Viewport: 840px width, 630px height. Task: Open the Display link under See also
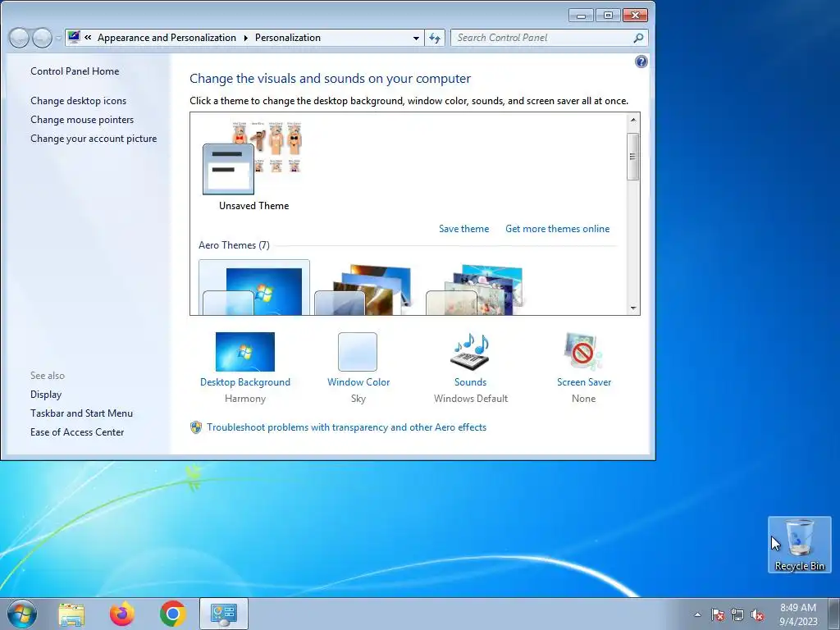point(46,395)
